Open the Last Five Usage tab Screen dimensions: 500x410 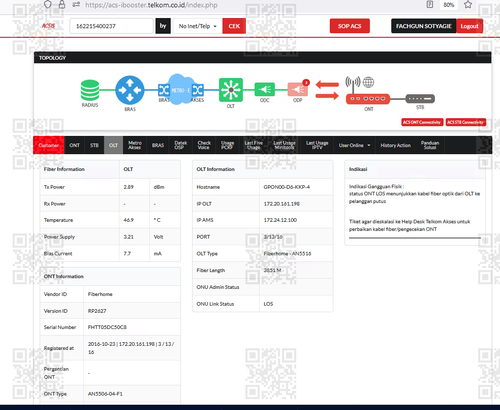pos(253,145)
